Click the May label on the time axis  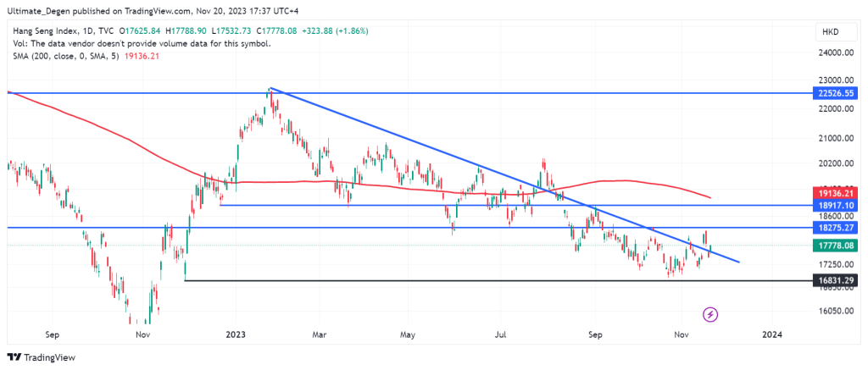(x=408, y=334)
